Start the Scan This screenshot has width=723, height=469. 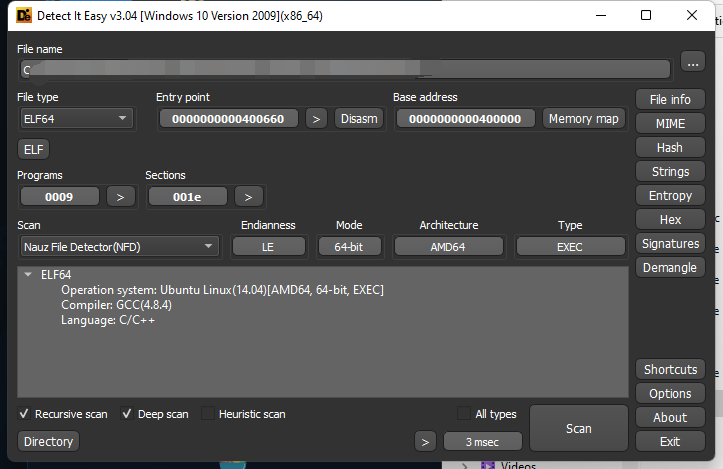pyautogui.click(x=579, y=428)
